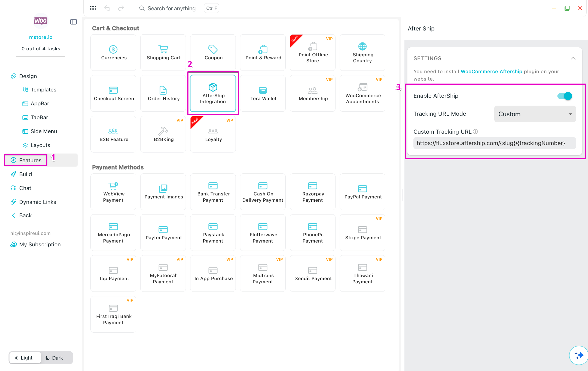Select the AI sparkle assistant button

[x=578, y=355]
